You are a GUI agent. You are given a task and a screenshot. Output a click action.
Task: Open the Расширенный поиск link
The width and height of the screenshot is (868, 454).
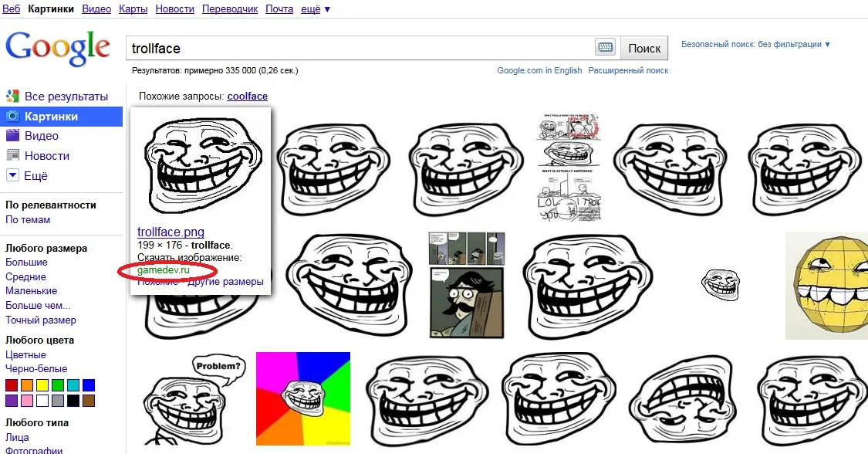(x=628, y=70)
